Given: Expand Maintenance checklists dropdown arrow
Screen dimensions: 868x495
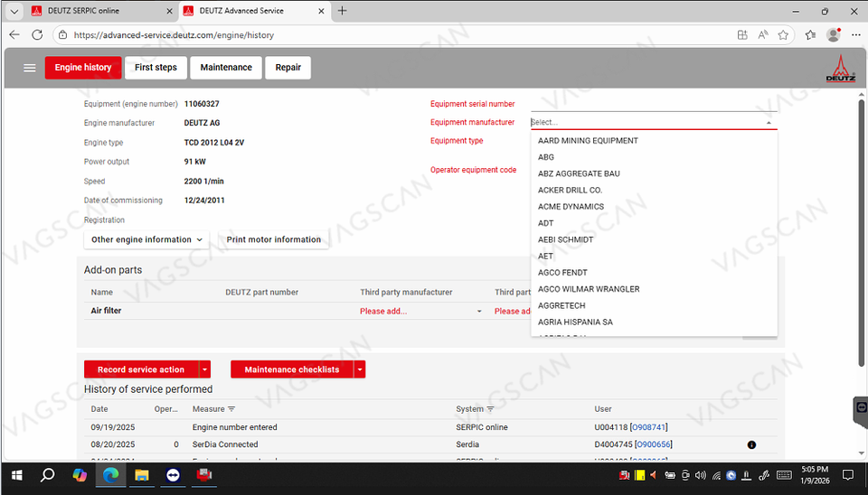Looking at the screenshot, I should 360,369.
